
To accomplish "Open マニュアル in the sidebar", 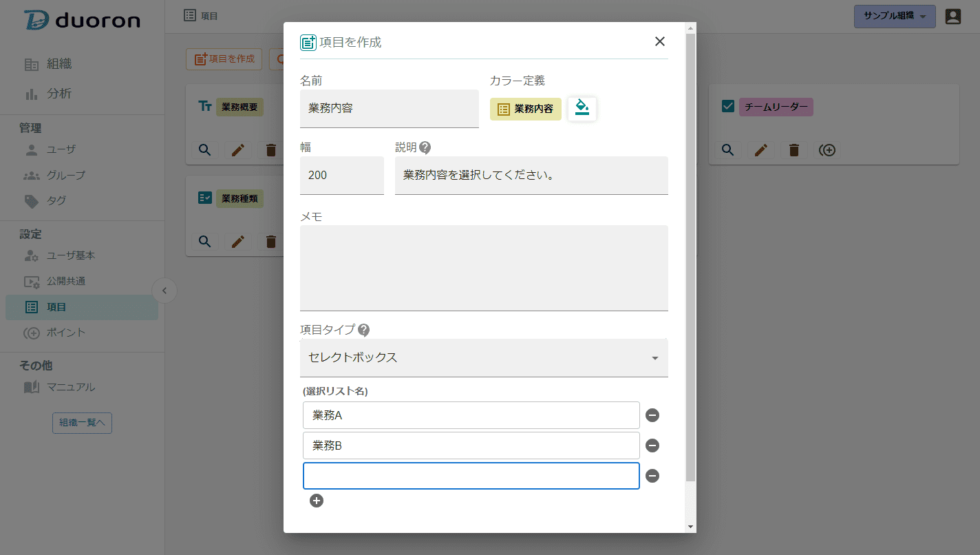I will [x=71, y=387].
